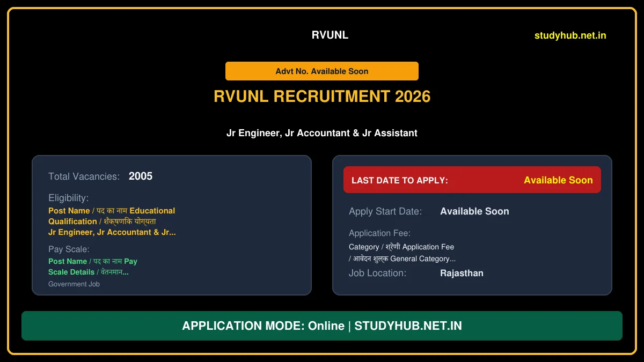This screenshot has height=362, width=644.
Task: Click the Job Location label
Action: 378,273
